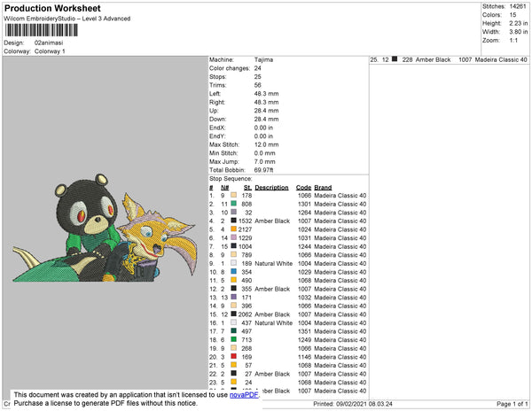Open the novaPDF link in the notice

(x=244, y=395)
